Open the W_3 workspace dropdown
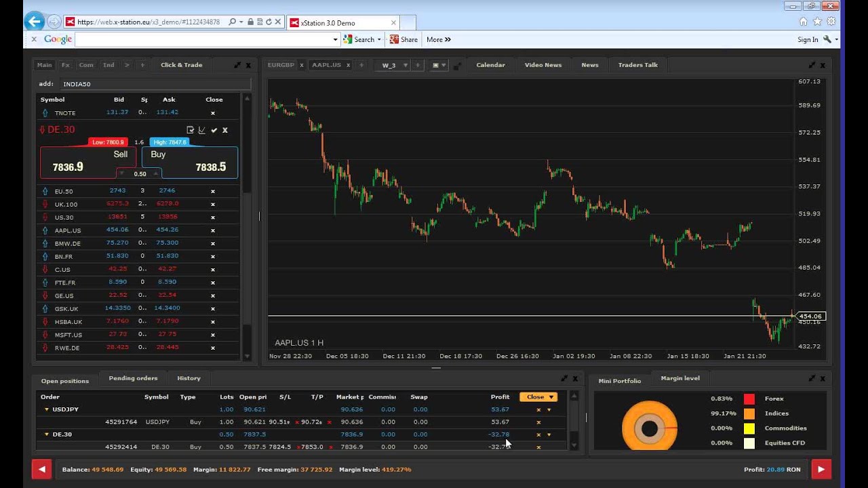Image resolution: width=868 pixels, height=488 pixels. [406, 65]
